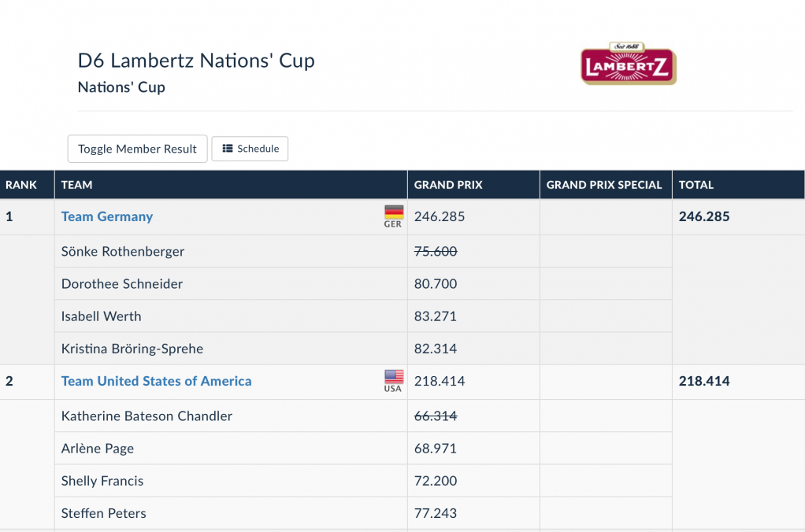Select Katherine Bateson Chandler rider name

point(147,416)
